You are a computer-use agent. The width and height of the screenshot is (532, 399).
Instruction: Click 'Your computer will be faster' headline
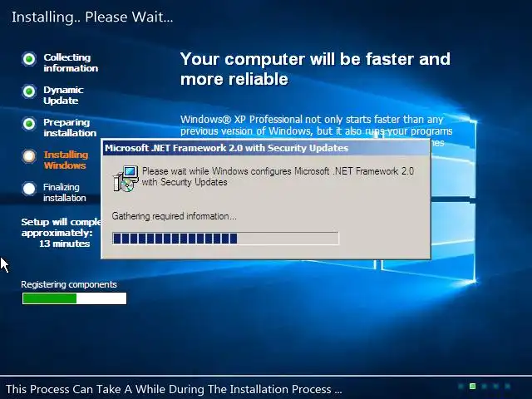point(315,69)
